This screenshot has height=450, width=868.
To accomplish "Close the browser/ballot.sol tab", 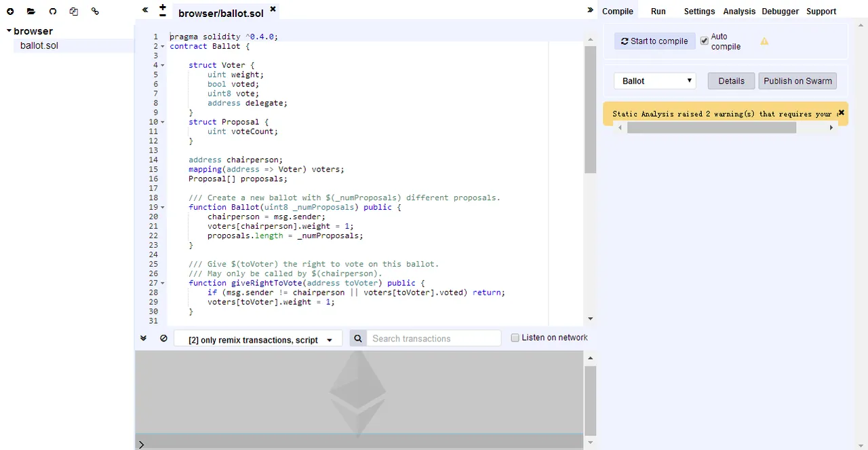I will coord(273,9).
